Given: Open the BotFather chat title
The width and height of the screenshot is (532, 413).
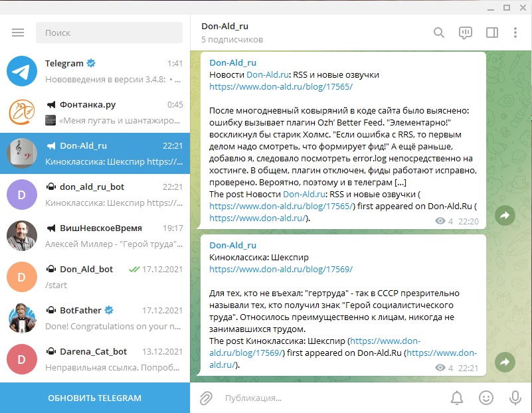Looking at the screenshot, I should [x=80, y=311].
